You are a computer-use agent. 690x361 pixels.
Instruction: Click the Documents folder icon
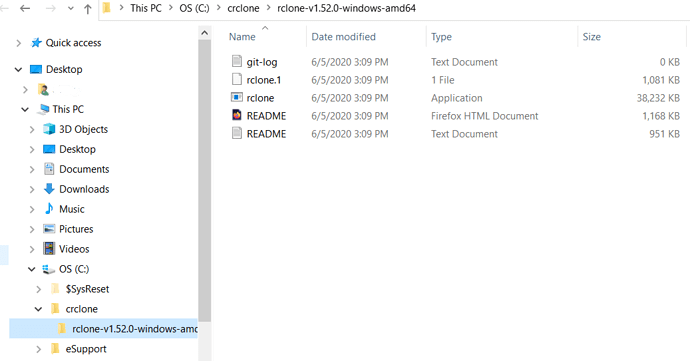click(x=49, y=169)
